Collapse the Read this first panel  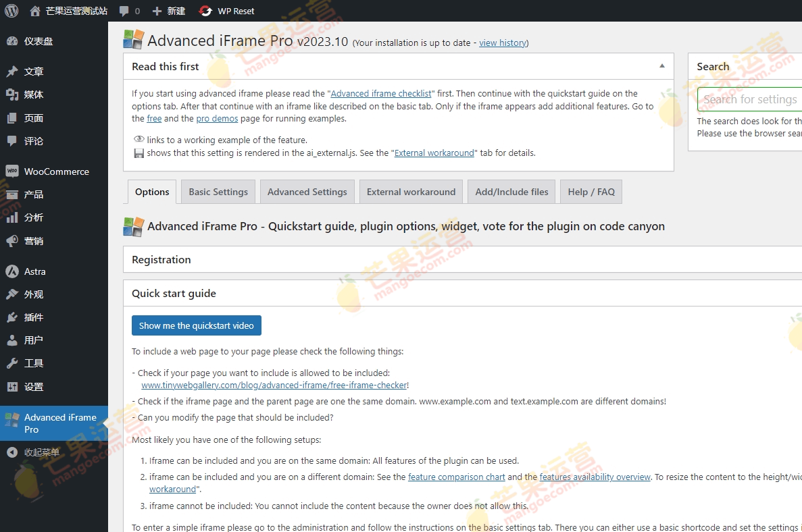(x=661, y=65)
